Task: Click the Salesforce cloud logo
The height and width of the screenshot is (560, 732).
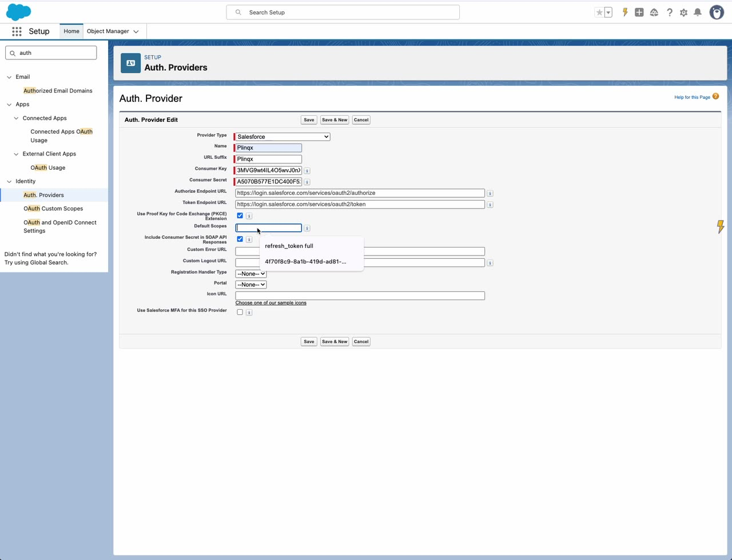Action: (x=18, y=12)
